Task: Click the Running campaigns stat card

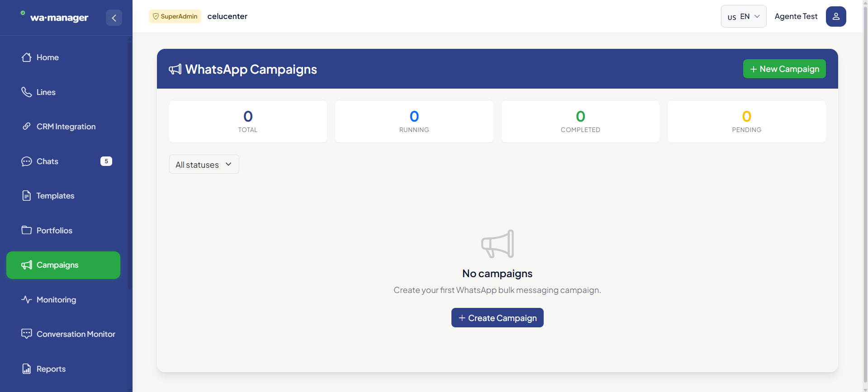Action: [414, 122]
